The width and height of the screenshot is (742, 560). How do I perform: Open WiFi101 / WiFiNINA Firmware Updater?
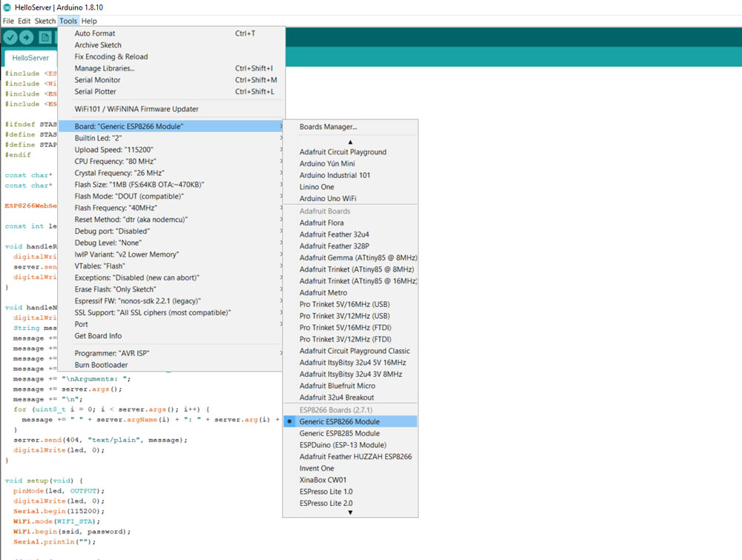pyautogui.click(x=171, y=109)
